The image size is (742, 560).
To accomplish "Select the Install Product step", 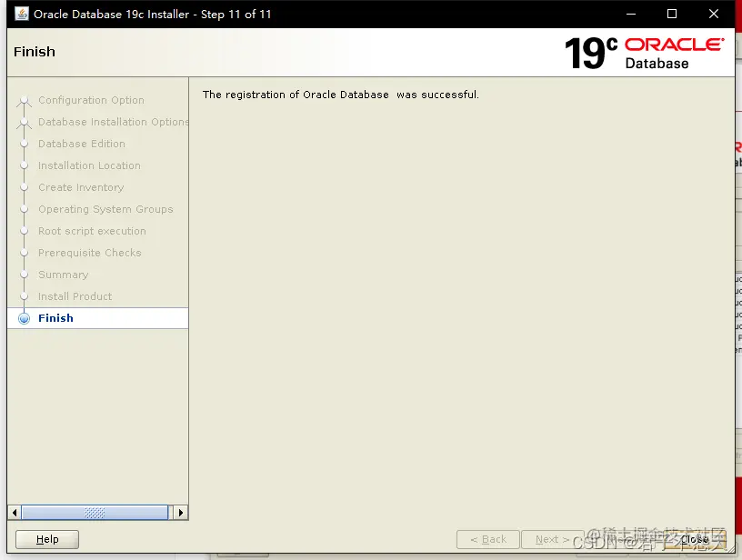I will pyautogui.click(x=75, y=296).
